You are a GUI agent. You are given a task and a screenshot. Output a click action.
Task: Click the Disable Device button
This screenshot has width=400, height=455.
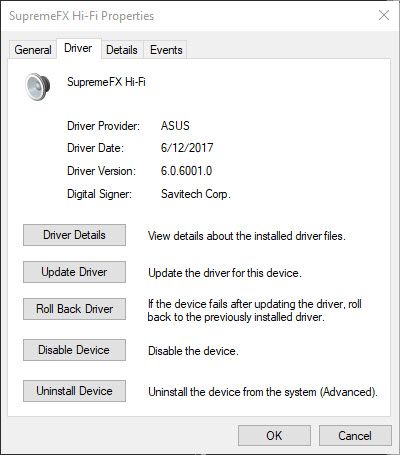[x=74, y=350]
